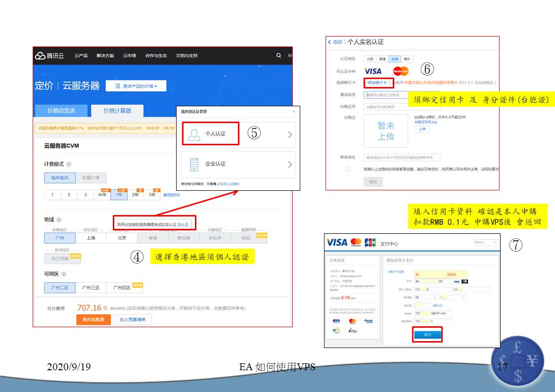The height and width of the screenshot is (392, 555).
Task: Click the search magnifier in navbar
Action: point(278,56)
